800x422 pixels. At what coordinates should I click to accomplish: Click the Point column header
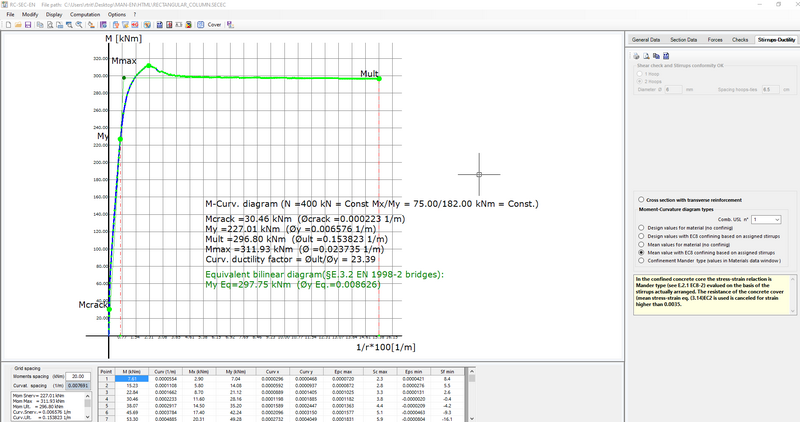coord(106,371)
